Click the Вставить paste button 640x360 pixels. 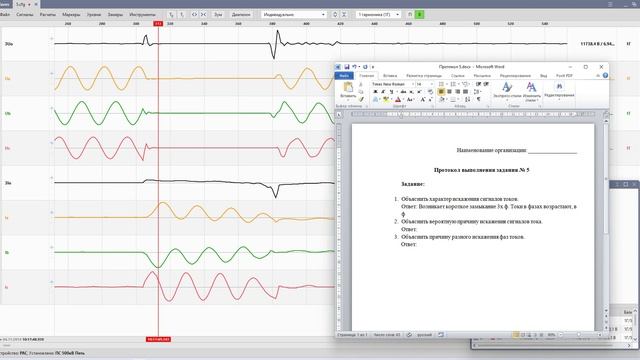tap(348, 91)
